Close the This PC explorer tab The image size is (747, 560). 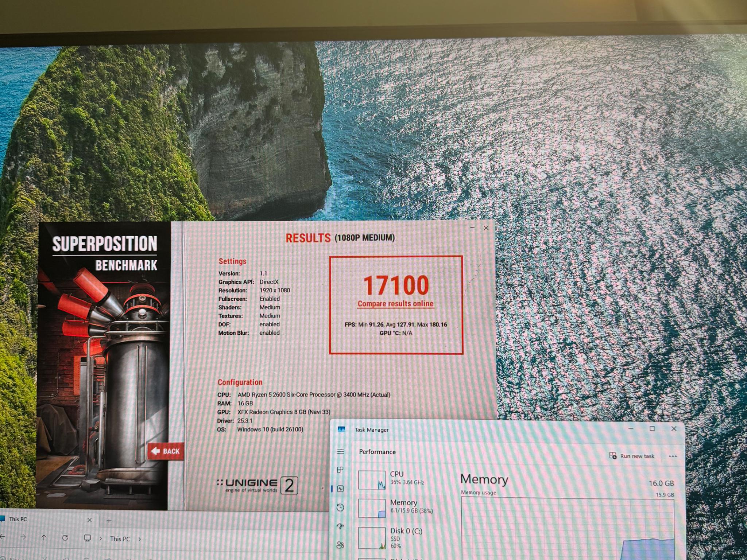tap(90, 520)
